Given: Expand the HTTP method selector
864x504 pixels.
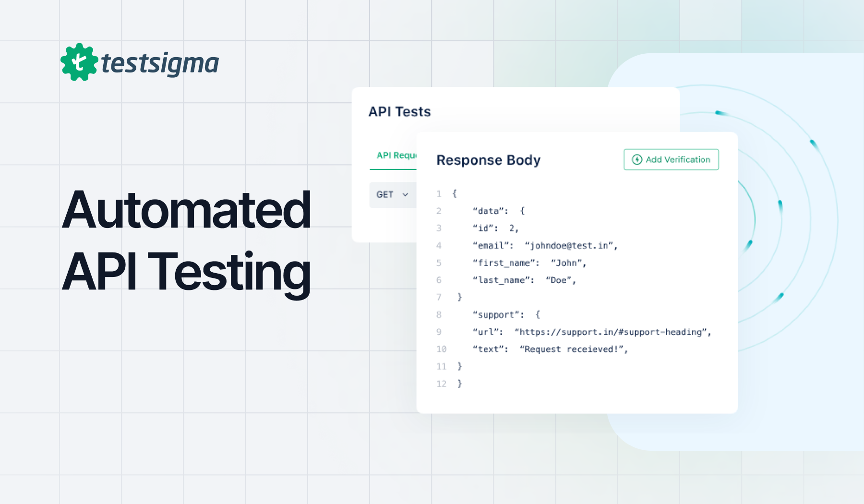Looking at the screenshot, I should click(391, 195).
